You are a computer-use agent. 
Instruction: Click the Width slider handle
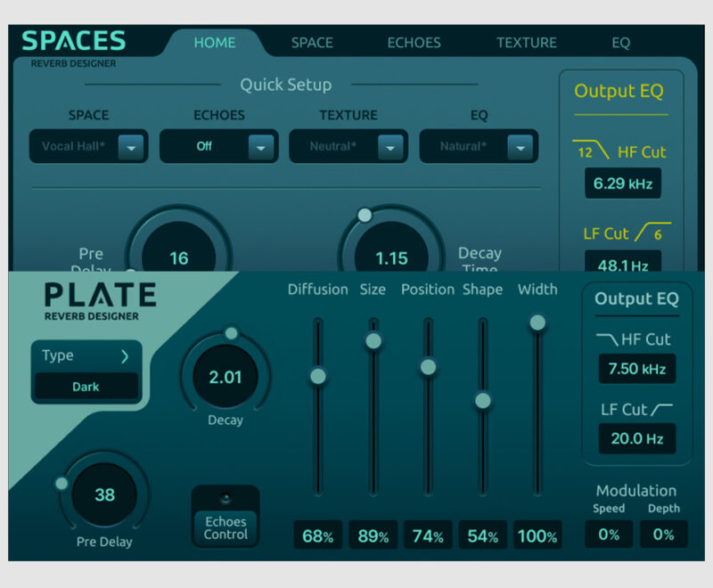(x=537, y=323)
